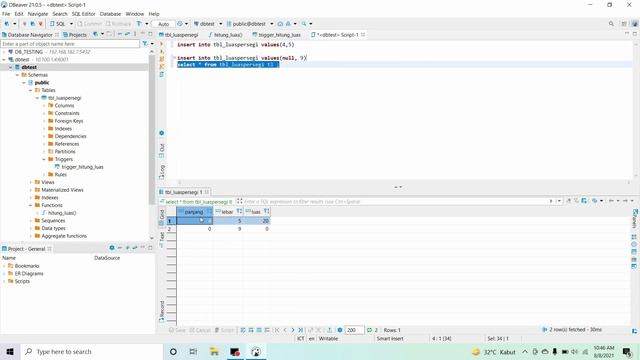Expand the DB_TESTING connection node

pos(4,52)
